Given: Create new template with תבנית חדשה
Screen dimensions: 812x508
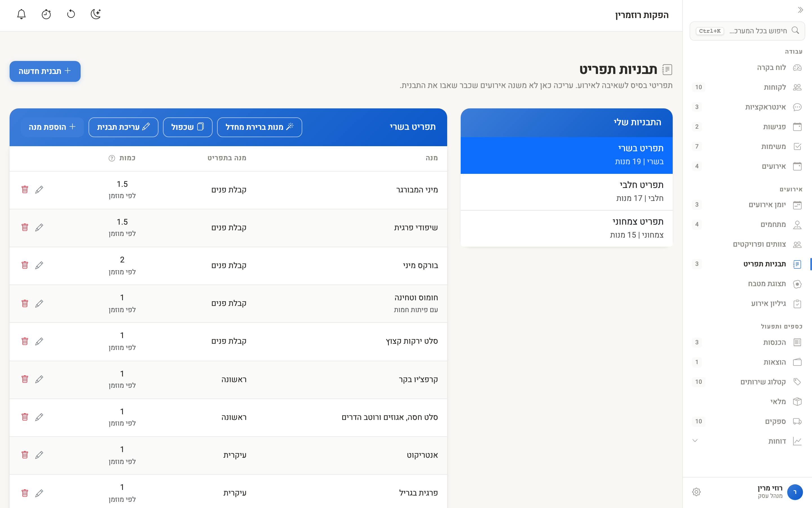Looking at the screenshot, I should pos(45,71).
